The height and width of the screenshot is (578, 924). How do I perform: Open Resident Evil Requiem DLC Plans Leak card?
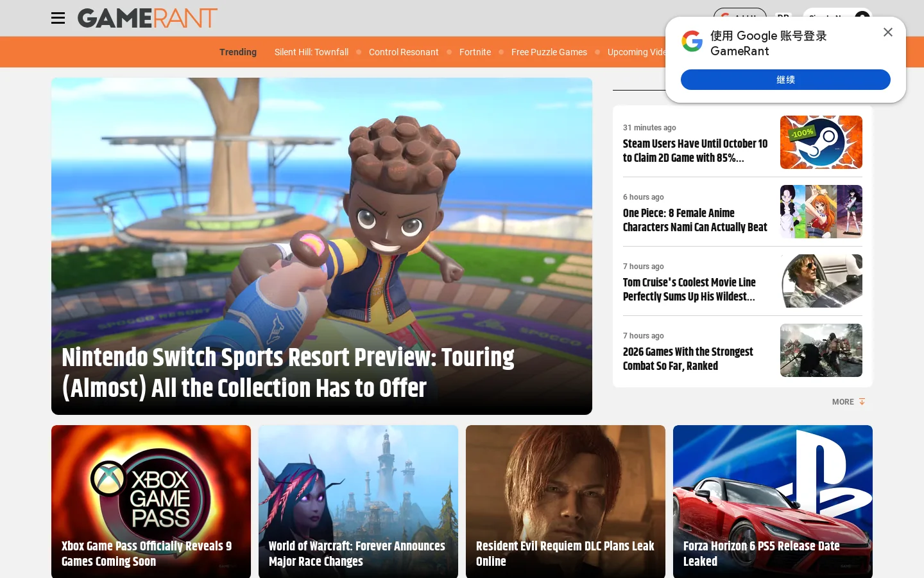(x=565, y=502)
